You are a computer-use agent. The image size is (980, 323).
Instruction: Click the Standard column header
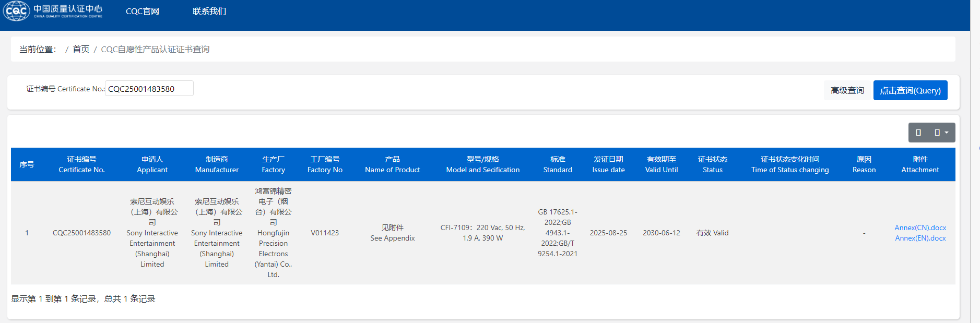(x=558, y=164)
